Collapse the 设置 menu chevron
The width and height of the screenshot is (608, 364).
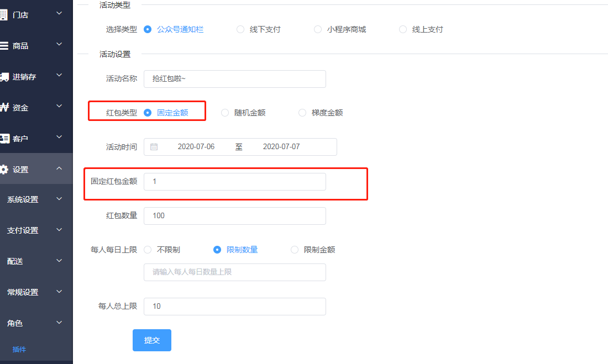point(59,168)
